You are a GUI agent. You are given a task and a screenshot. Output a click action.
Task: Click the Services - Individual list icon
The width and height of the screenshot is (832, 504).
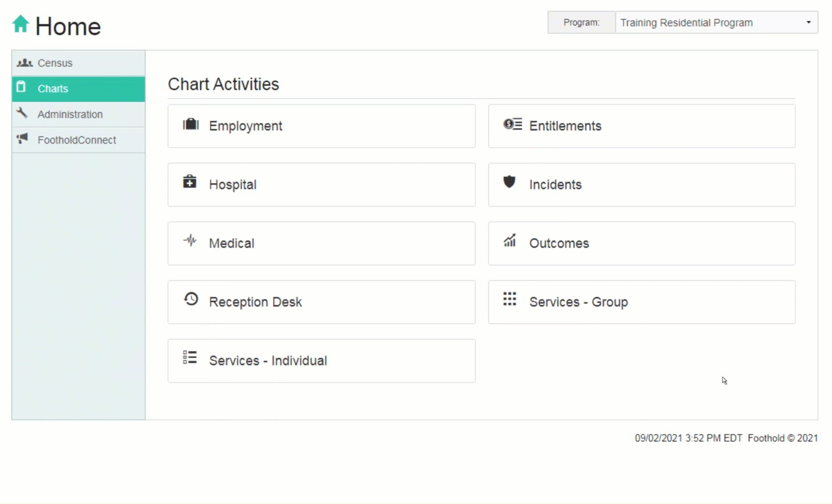(190, 358)
